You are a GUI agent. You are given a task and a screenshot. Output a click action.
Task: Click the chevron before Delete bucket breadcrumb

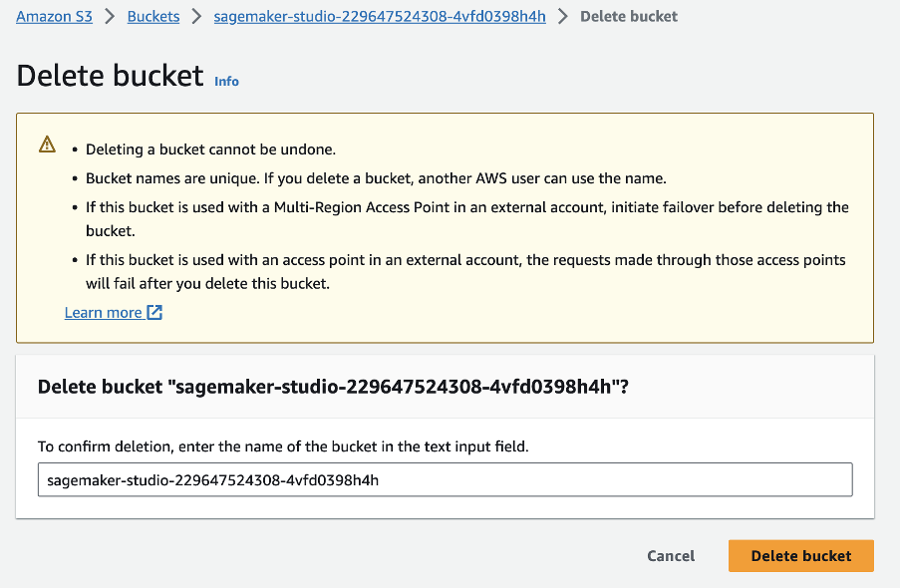(x=563, y=16)
